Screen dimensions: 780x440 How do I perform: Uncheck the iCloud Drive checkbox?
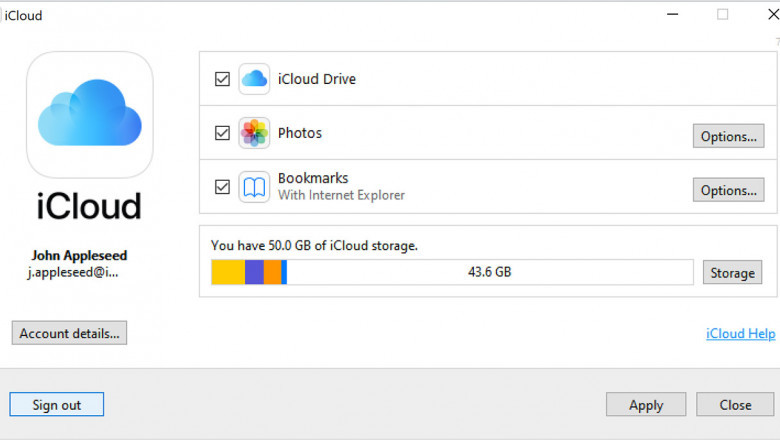pos(222,79)
